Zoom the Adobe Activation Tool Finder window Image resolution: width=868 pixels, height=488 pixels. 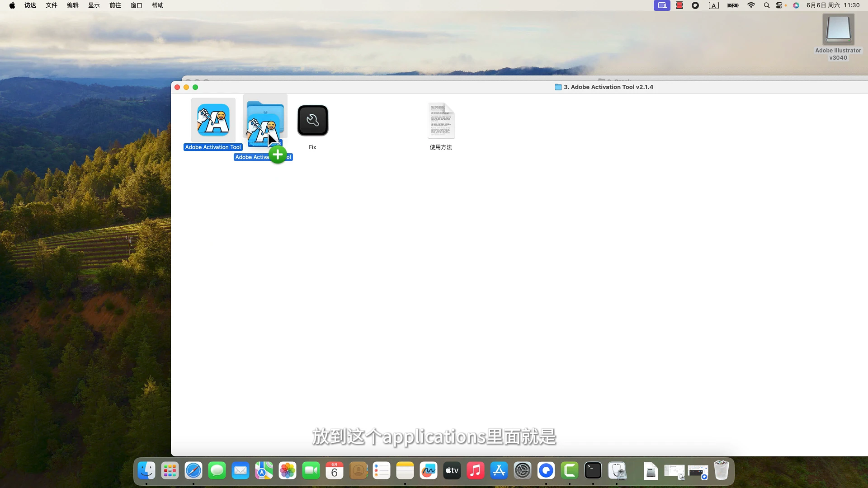point(195,87)
